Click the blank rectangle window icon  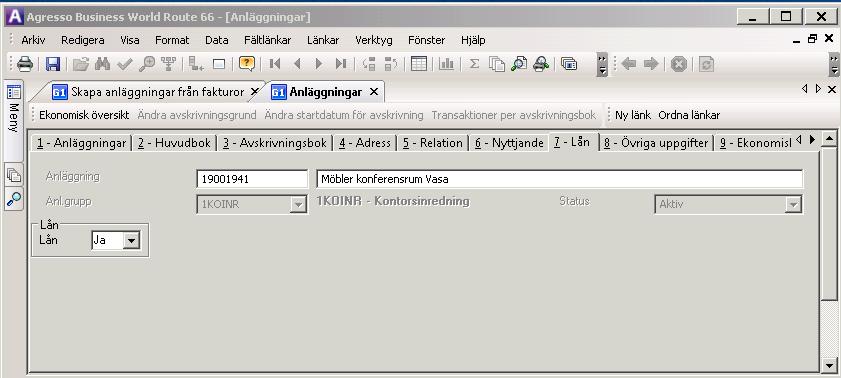coord(219,64)
